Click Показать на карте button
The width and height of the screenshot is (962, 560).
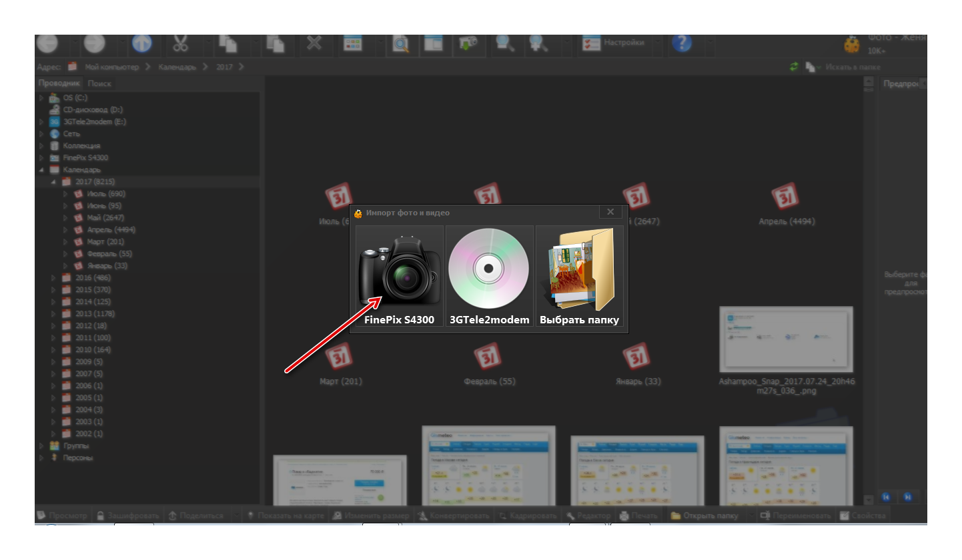[x=286, y=516]
